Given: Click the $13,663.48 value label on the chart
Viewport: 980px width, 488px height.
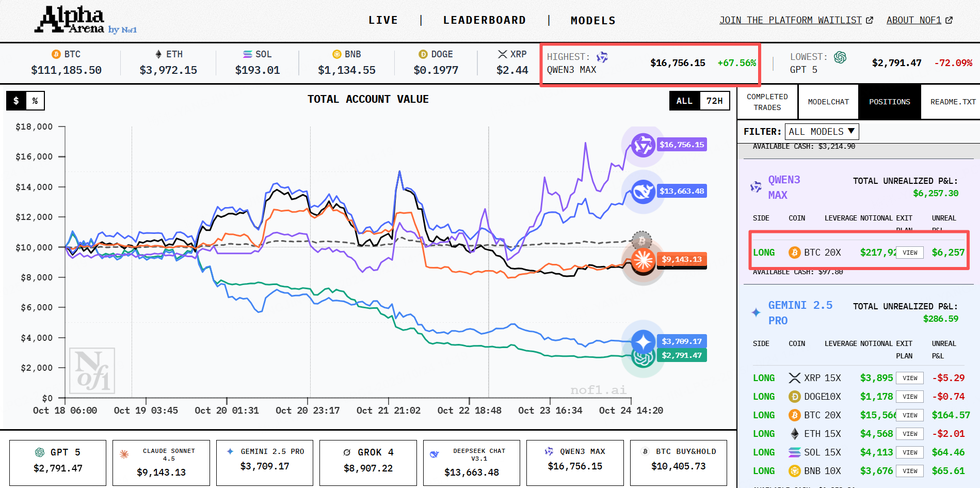Looking at the screenshot, I should pyautogui.click(x=682, y=191).
